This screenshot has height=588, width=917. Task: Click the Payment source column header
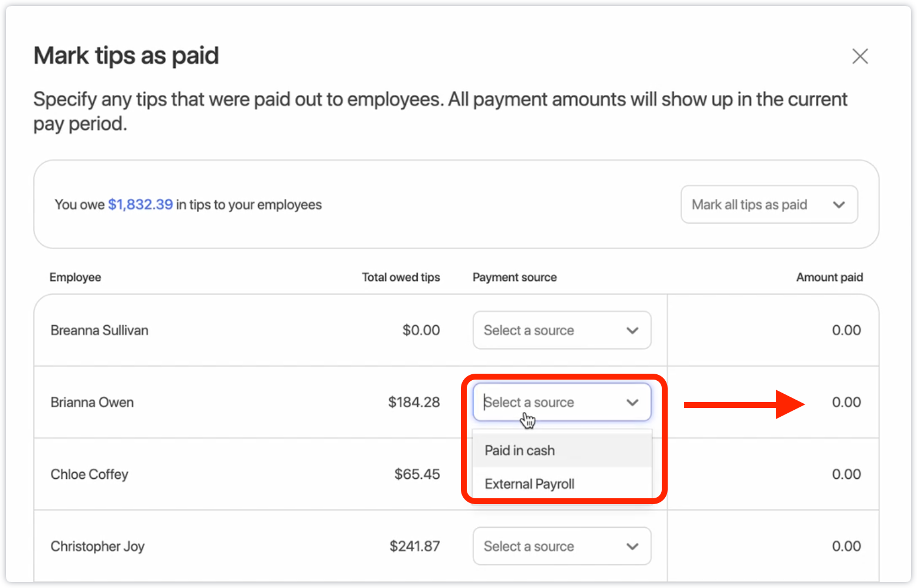coord(514,277)
